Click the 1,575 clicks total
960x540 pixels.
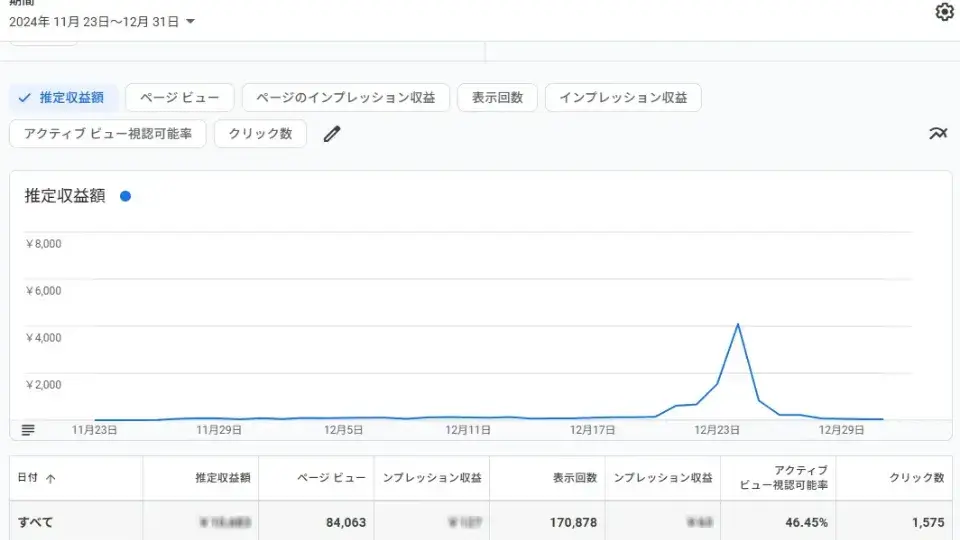coord(928,522)
